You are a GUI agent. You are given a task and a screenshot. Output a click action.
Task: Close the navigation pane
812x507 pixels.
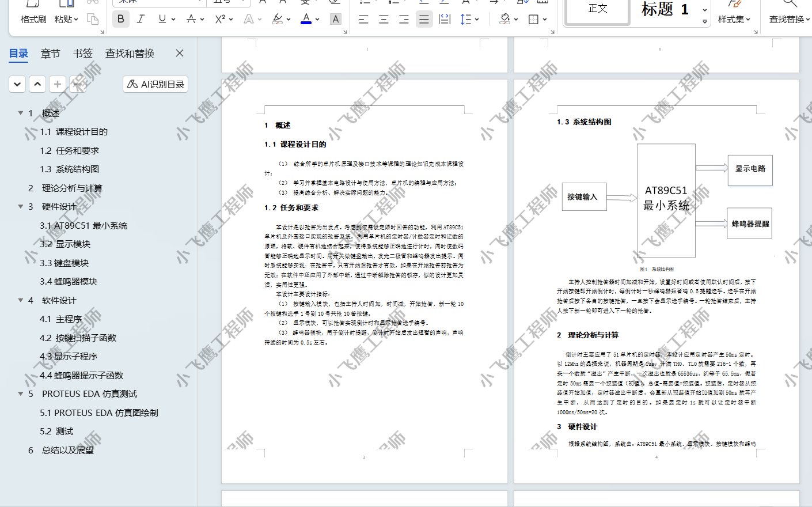tap(180, 53)
